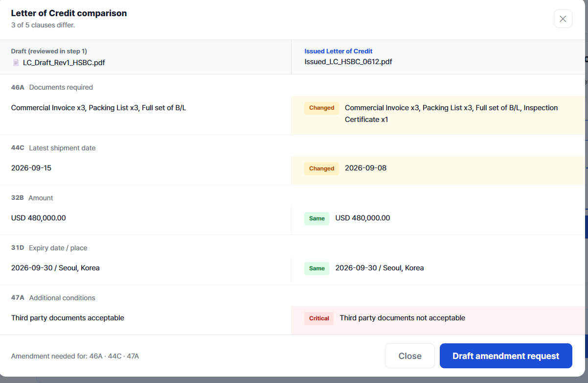
Task: Click the Changed badge next to 2026-09-08
Action: 321,168
